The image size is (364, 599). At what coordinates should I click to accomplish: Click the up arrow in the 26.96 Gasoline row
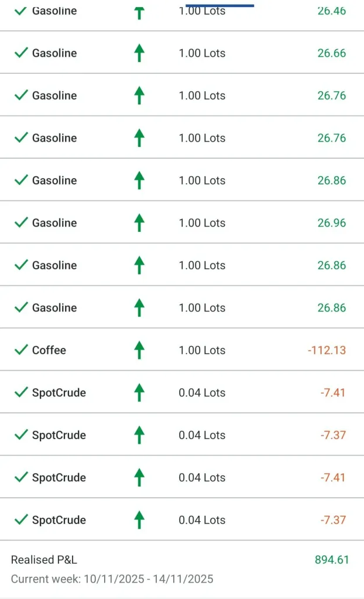pos(139,223)
